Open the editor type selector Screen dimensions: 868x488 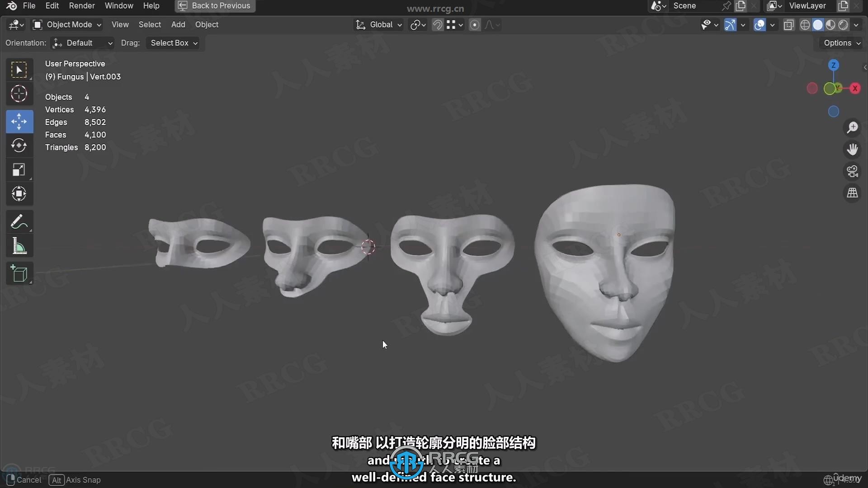point(16,25)
